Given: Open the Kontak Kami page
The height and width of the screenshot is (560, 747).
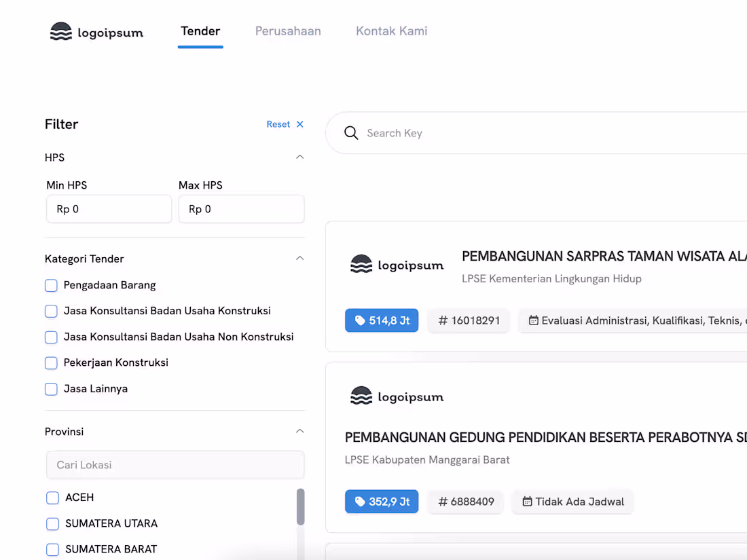Looking at the screenshot, I should coord(391,31).
